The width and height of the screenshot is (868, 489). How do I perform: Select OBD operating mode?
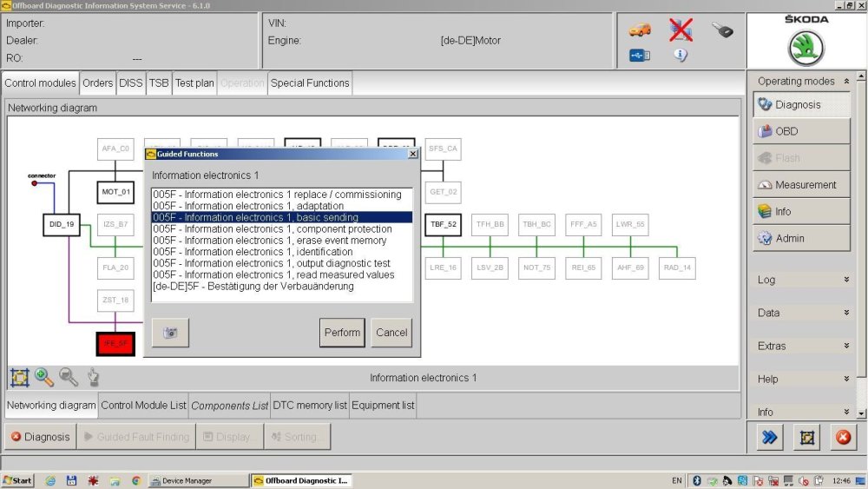click(801, 131)
